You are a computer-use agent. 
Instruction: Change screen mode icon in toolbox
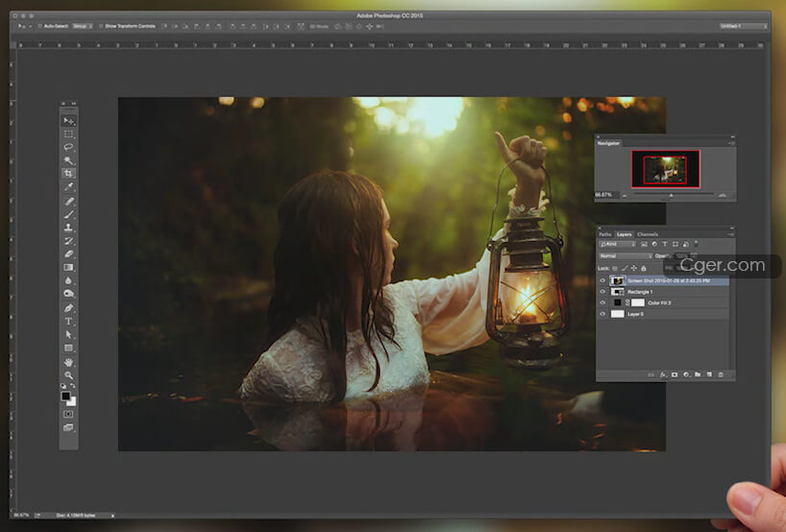pos(68,427)
